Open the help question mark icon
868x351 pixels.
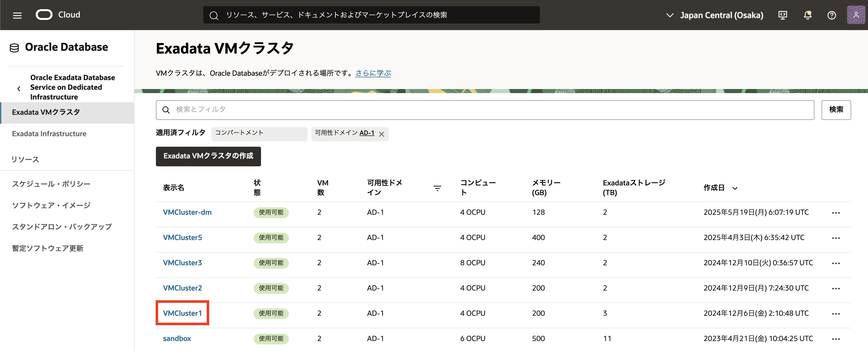pos(831,15)
